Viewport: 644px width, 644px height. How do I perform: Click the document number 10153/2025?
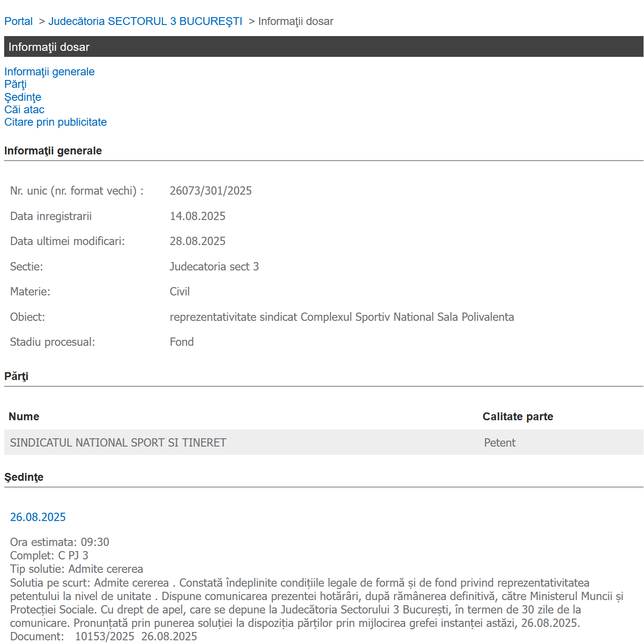pos(105,637)
